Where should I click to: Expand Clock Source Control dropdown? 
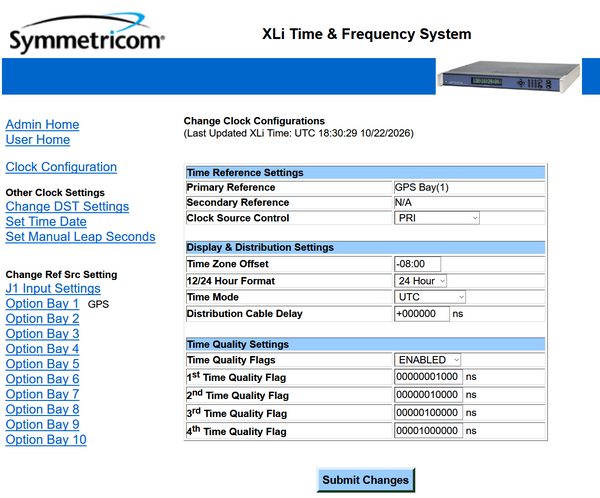tap(437, 218)
